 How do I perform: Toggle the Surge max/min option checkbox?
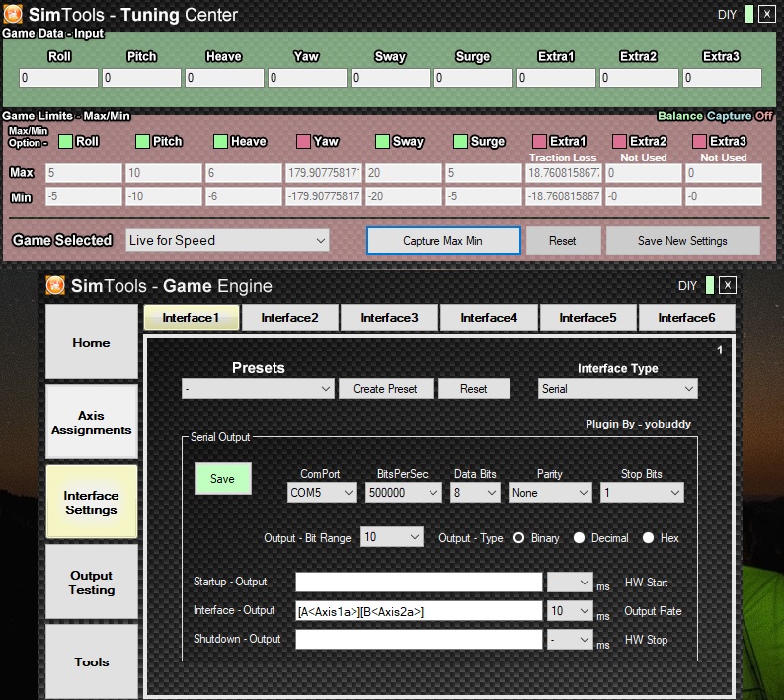click(x=460, y=141)
